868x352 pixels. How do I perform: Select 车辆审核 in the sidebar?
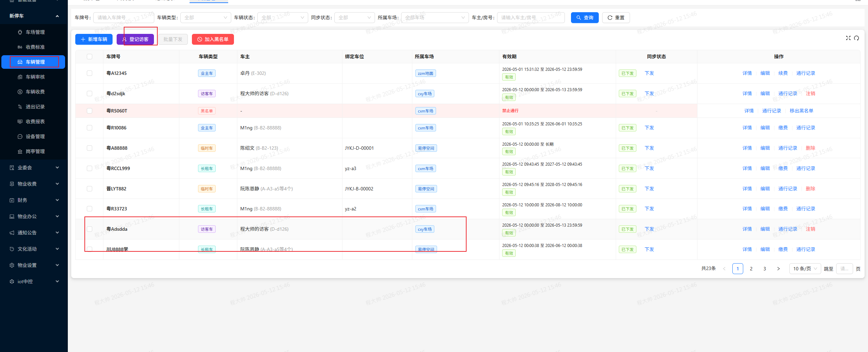(x=34, y=77)
